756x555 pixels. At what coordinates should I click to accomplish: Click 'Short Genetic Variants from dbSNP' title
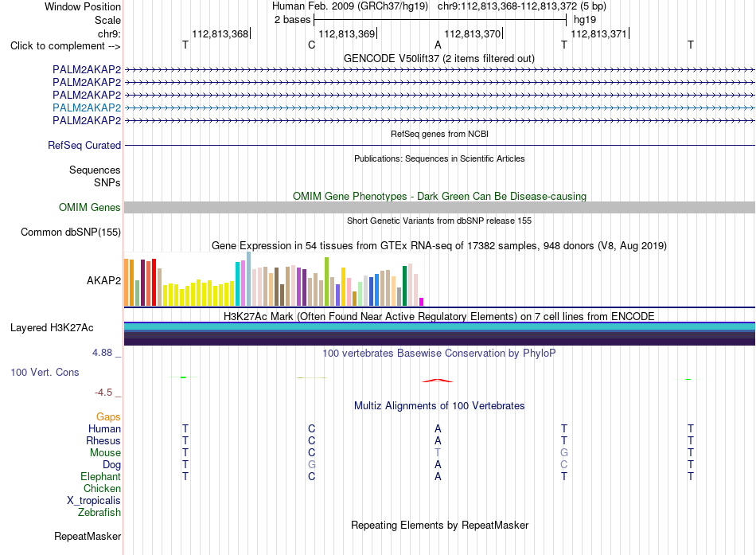coord(439,221)
